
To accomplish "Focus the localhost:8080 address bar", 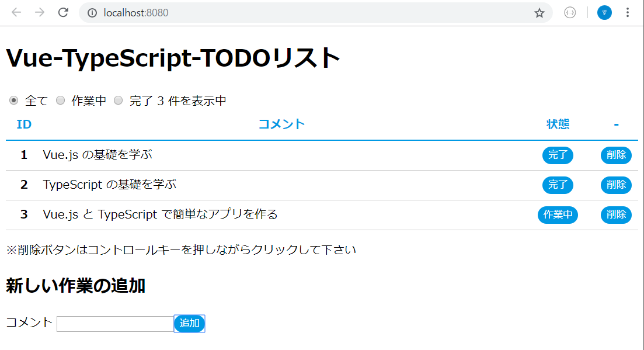I will (315, 13).
